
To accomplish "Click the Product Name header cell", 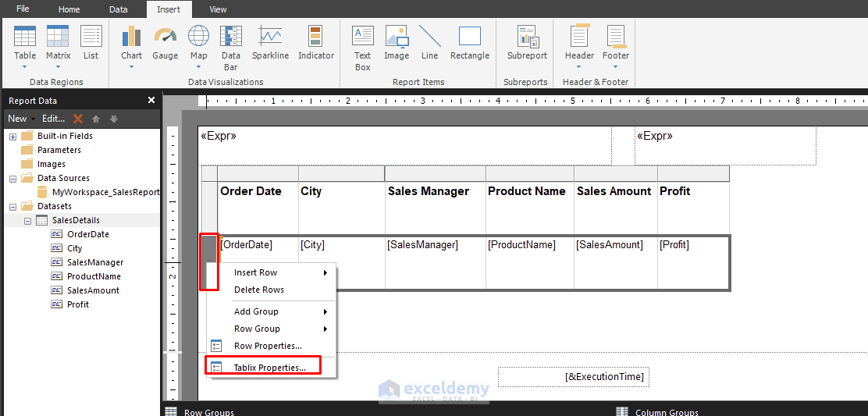I will tap(530, 208).
